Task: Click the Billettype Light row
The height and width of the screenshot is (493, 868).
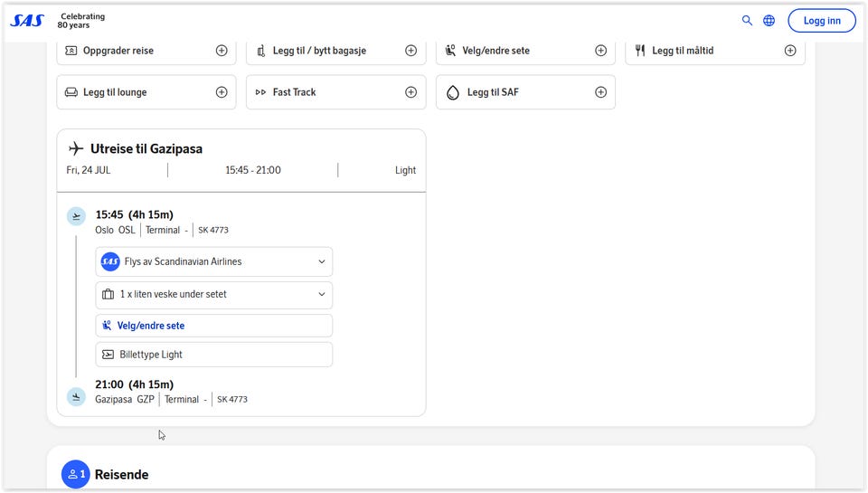Action: (x=213, y=355)
